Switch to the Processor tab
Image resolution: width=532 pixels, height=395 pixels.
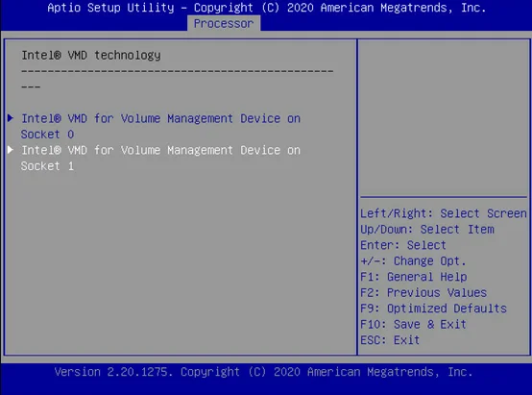pyautogui.click(x=224, y=23)
